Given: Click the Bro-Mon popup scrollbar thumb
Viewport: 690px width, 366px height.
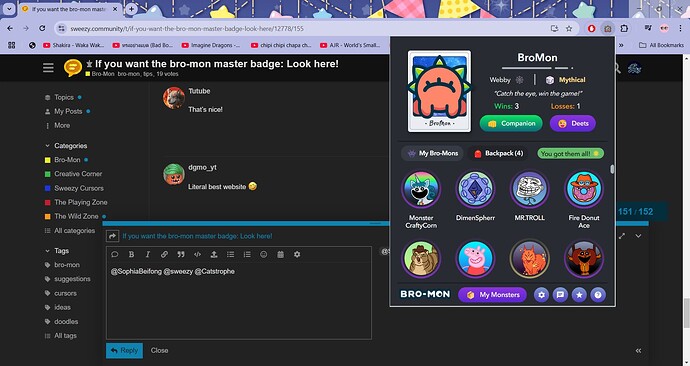Looking at the screenshot, I should [x=612, y=169].
